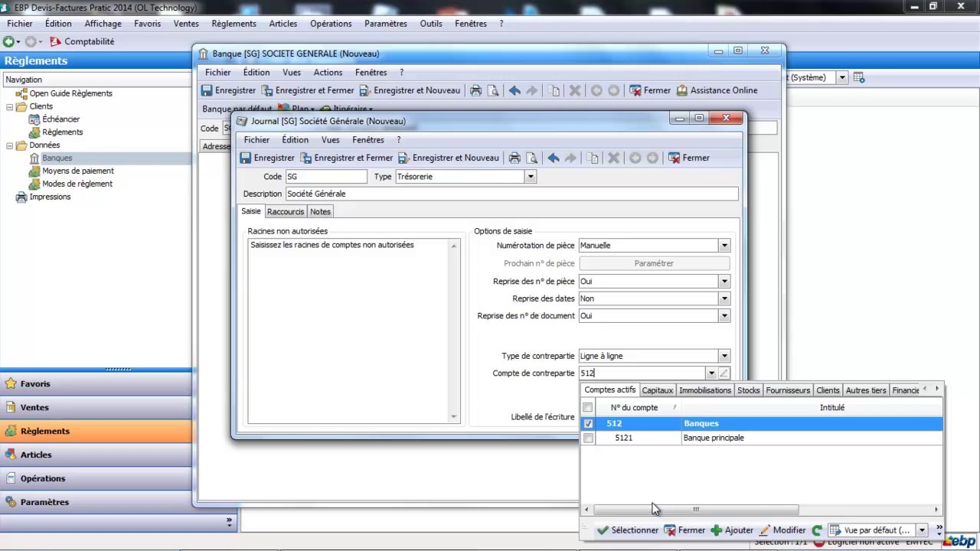Open the Reprise des dates dropdown
This screenshot has width=980, height=551.
(x=724, y=298)
